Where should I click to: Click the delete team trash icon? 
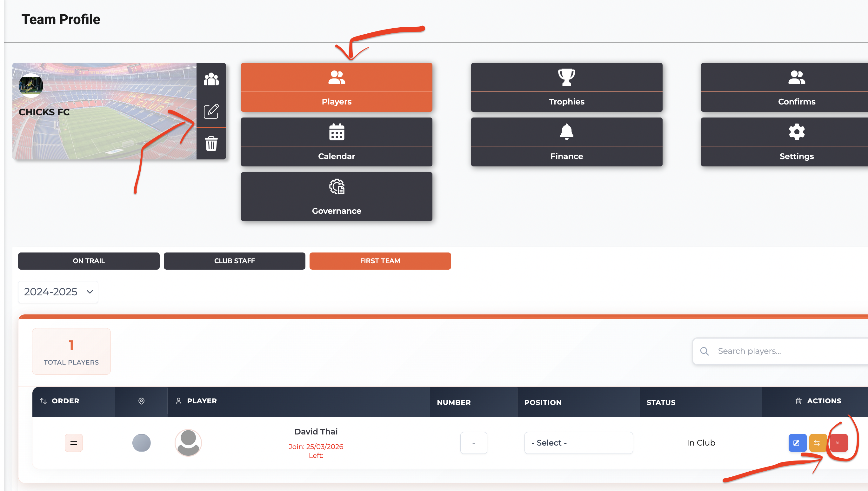pos(211,144)
